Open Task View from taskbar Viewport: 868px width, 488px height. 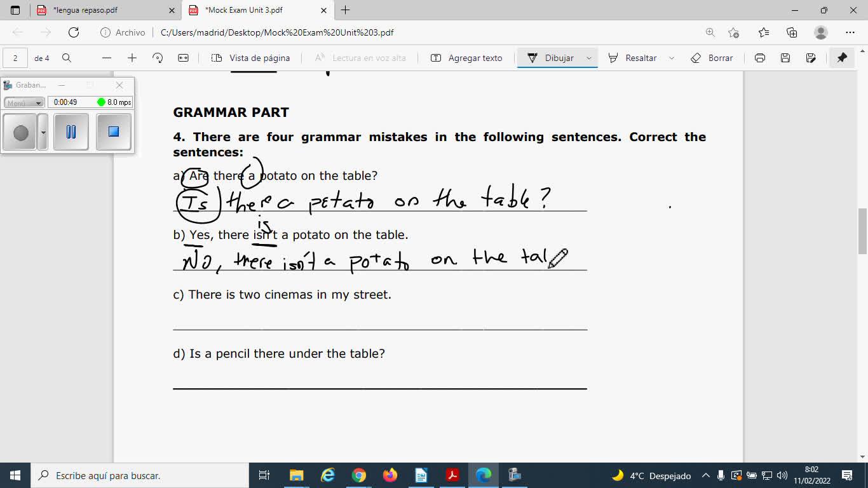[x=264, y=475]
